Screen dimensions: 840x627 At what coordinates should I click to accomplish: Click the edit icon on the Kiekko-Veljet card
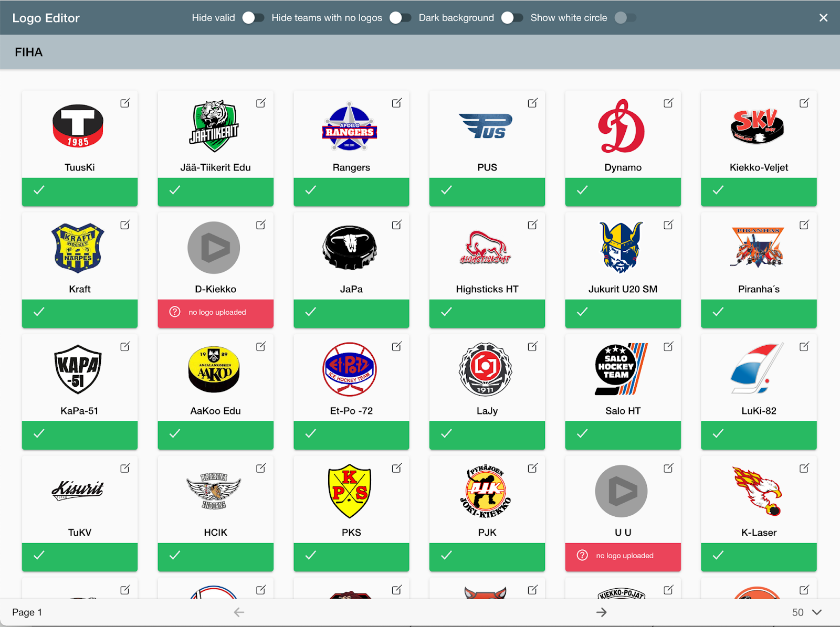tap(804, 103)
